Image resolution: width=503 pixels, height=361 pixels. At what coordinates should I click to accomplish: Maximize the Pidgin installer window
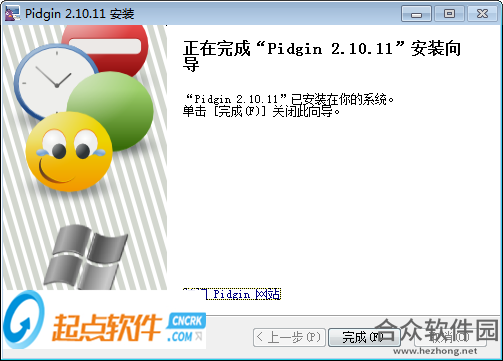[x=449, y=14]
